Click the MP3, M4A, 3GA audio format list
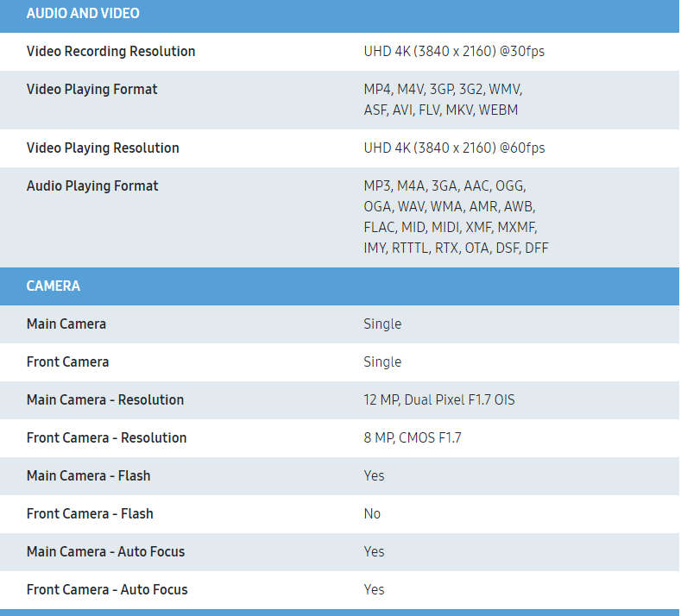681x616 pixels. coord(456,217)
